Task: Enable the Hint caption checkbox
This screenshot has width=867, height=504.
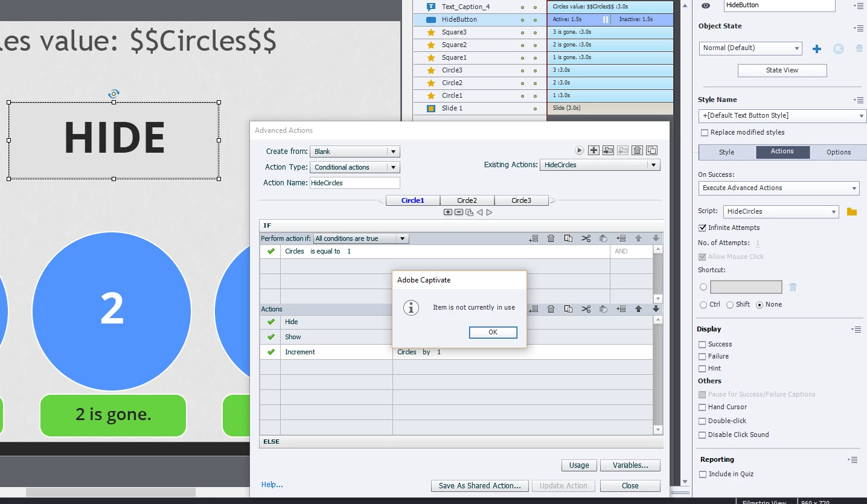Action: pyautogui.click(x=702, y=369)
